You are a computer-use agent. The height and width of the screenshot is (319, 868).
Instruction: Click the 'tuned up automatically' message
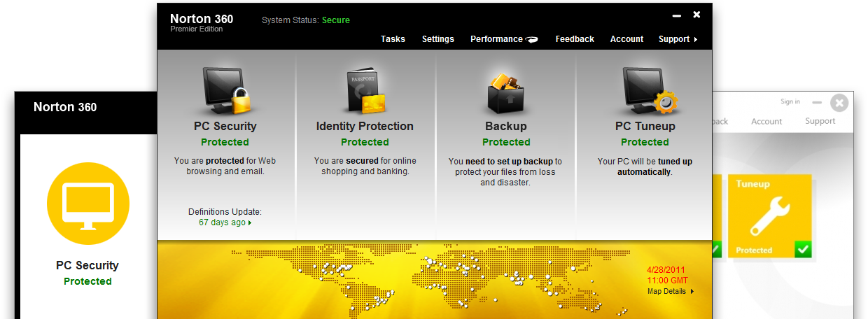[x=645, y=166]
